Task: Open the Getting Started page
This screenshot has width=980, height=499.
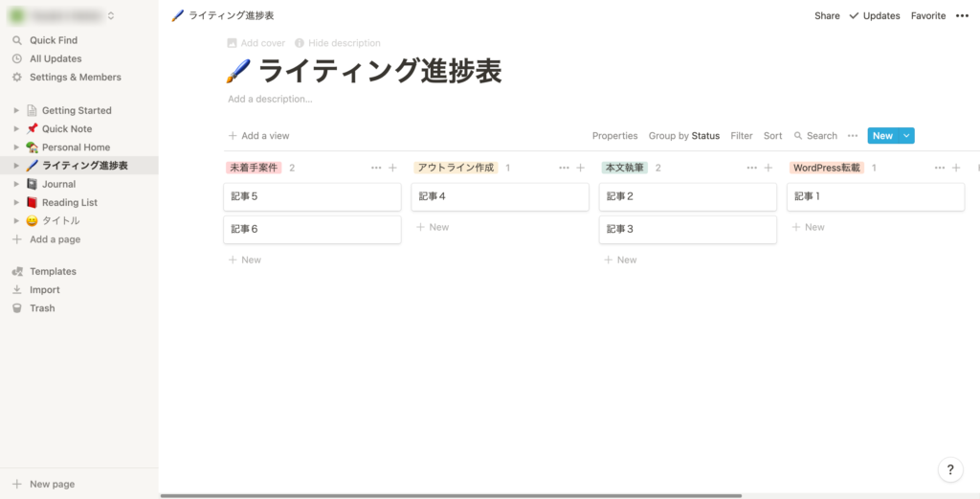Action: [77, 111]
